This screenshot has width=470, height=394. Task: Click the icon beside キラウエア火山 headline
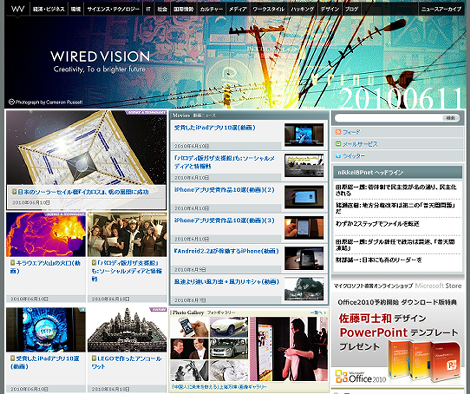(x=12, y=263)
